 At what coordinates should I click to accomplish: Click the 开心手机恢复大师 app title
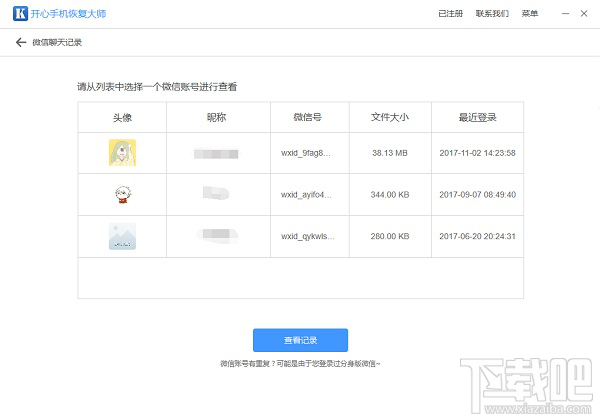pos(68,14)
